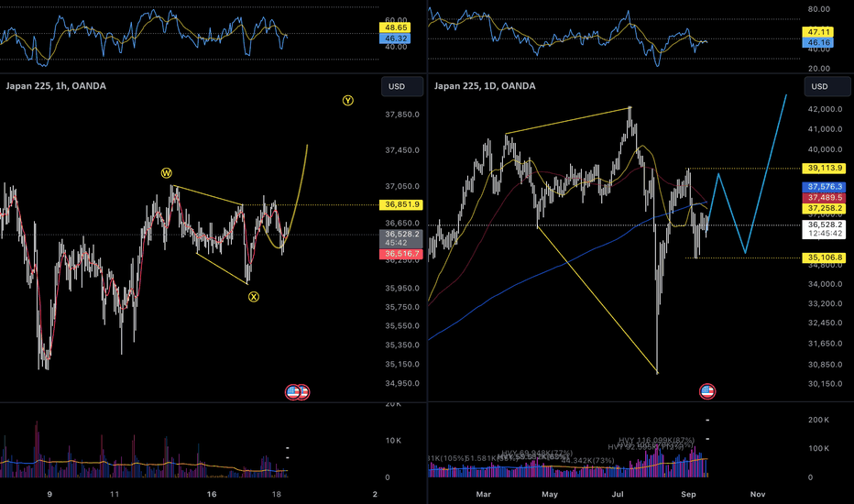Click the yellow 47.11 RSI value label

point(818,32)
